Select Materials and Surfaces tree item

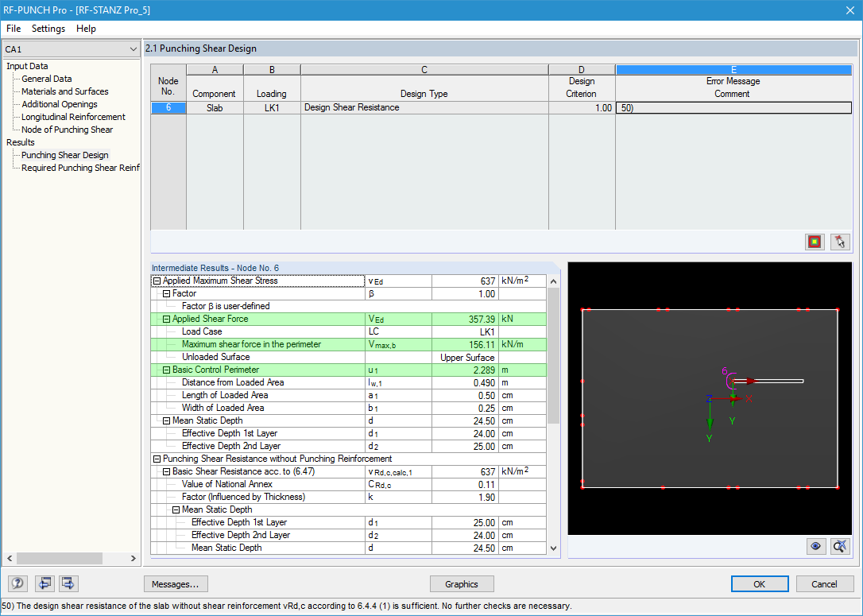(x=65, y=91)
